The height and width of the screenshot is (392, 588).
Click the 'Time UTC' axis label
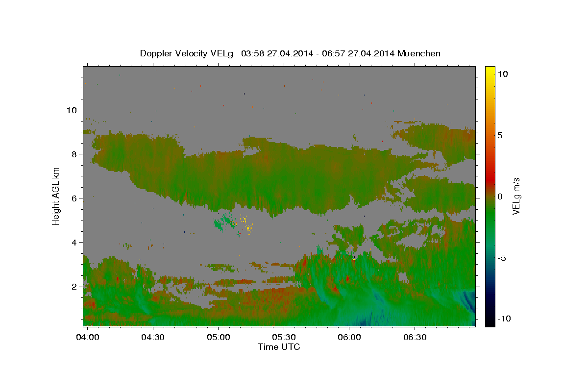click(279, 347)
